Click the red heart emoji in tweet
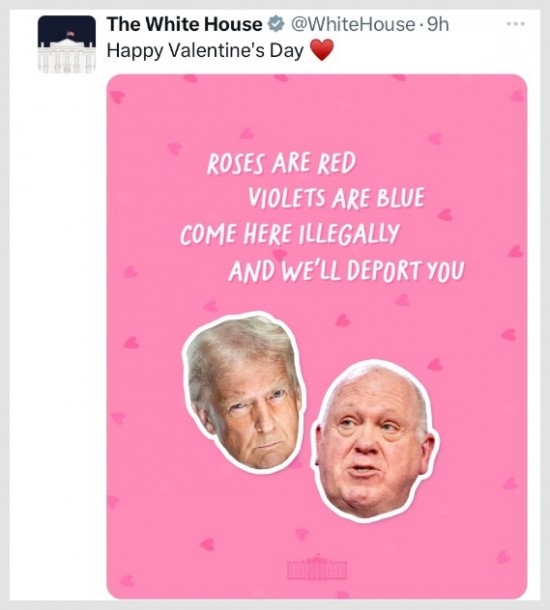Viewport: 550px width, 610px height. (322, 50)
